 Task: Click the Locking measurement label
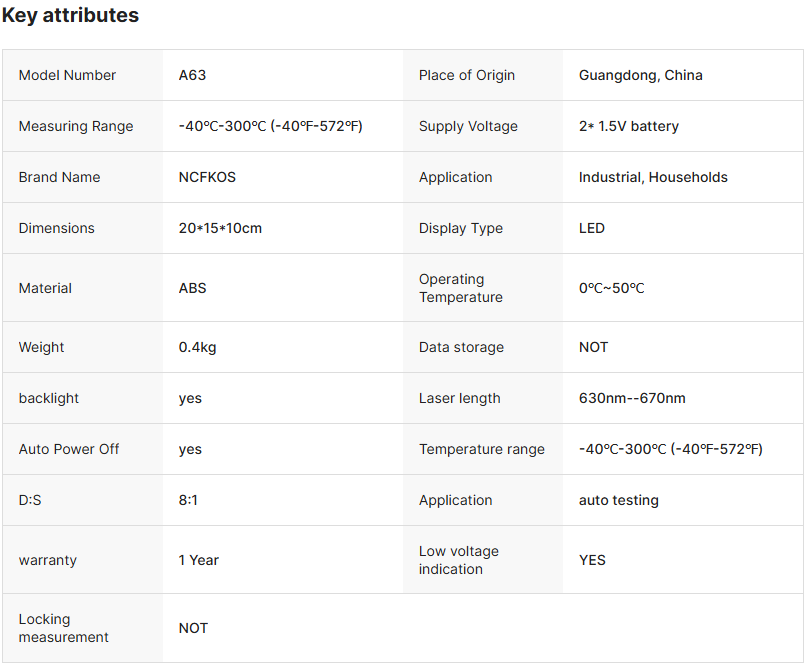[63, 628]
